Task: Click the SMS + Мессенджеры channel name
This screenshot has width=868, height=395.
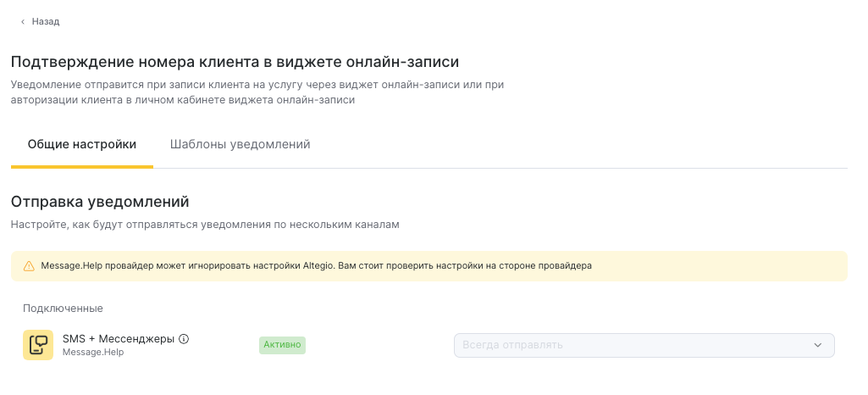Action: point(119,339)
